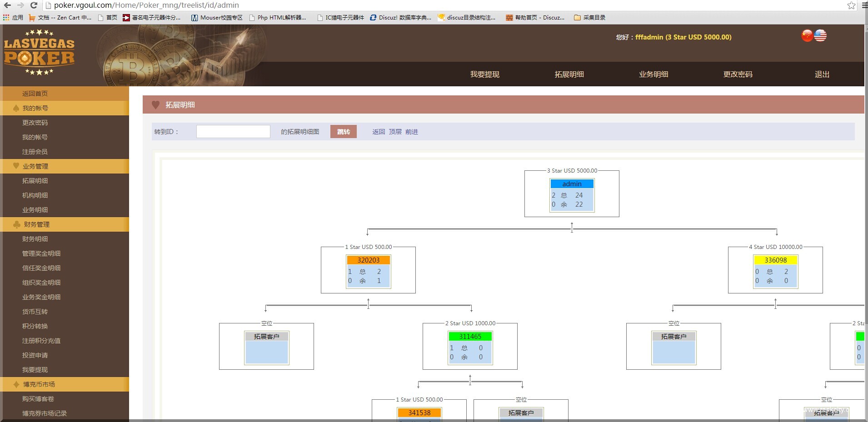
Task: Select the green 311465 tree node
Action: click(470, 337)
